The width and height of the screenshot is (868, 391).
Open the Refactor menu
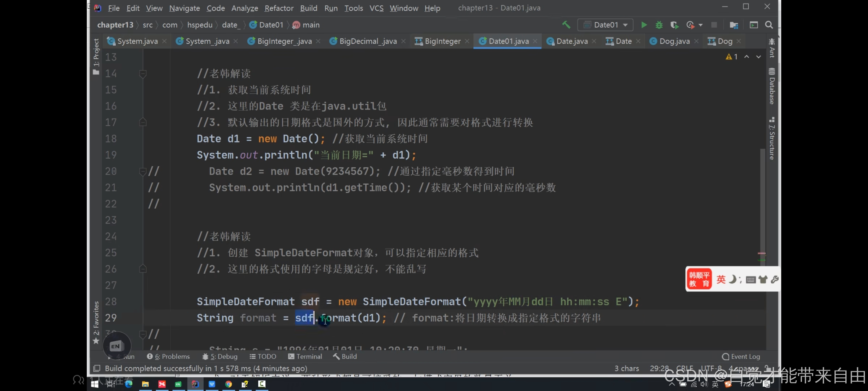tap(279, 8)
